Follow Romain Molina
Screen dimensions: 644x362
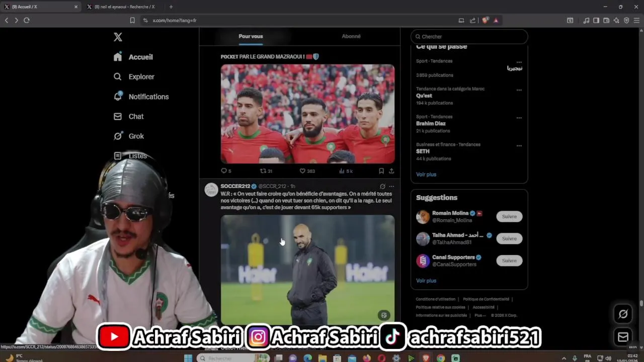pos(509,217)
